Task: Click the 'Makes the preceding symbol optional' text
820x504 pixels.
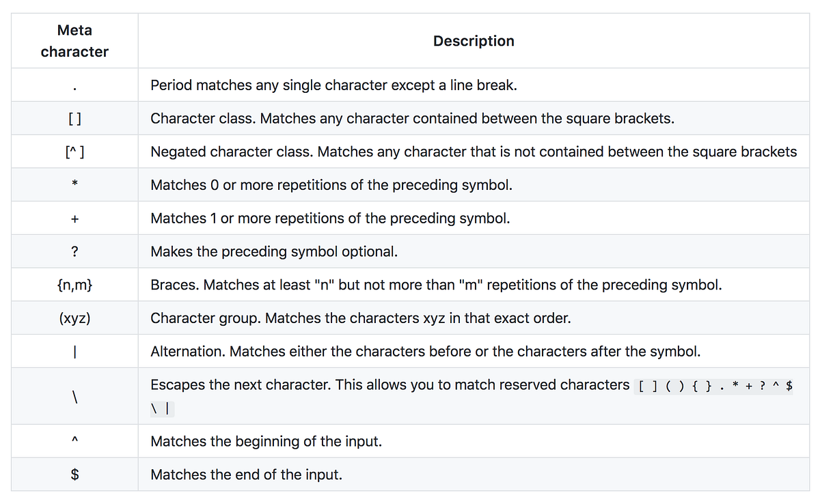Action: pyautogui.click(x=274, y=251)
